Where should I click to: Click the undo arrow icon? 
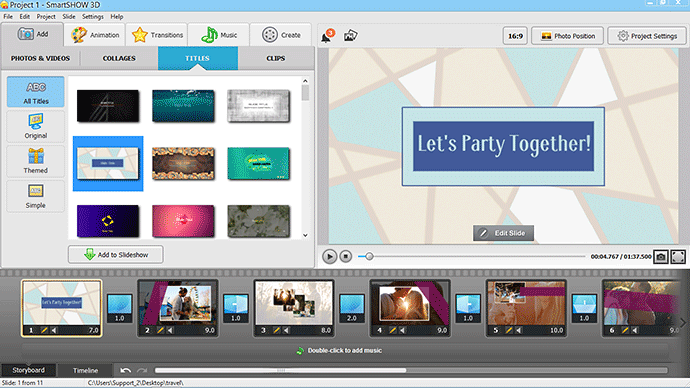pyautogui.click(x=125, y=370)
